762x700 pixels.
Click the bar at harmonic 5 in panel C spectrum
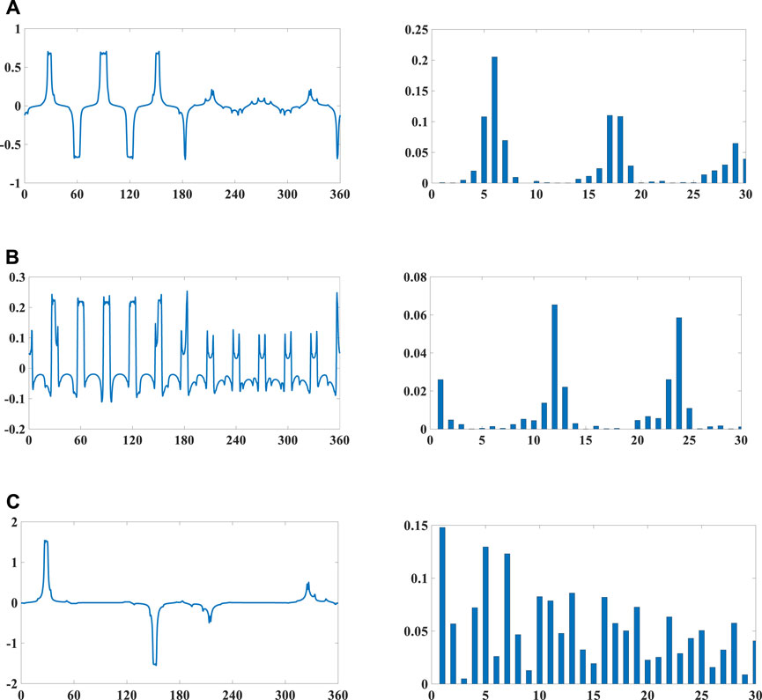(485, 615)
